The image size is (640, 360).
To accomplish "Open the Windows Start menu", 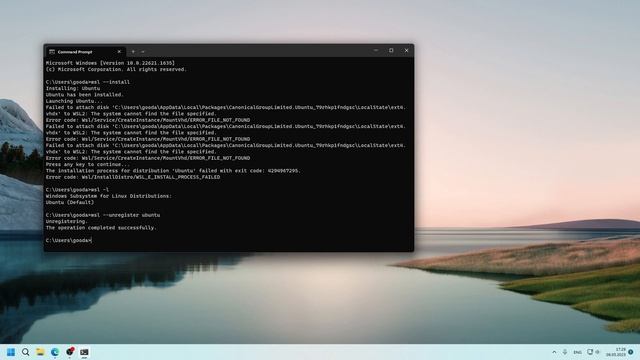I will click(x=11, y=352).
